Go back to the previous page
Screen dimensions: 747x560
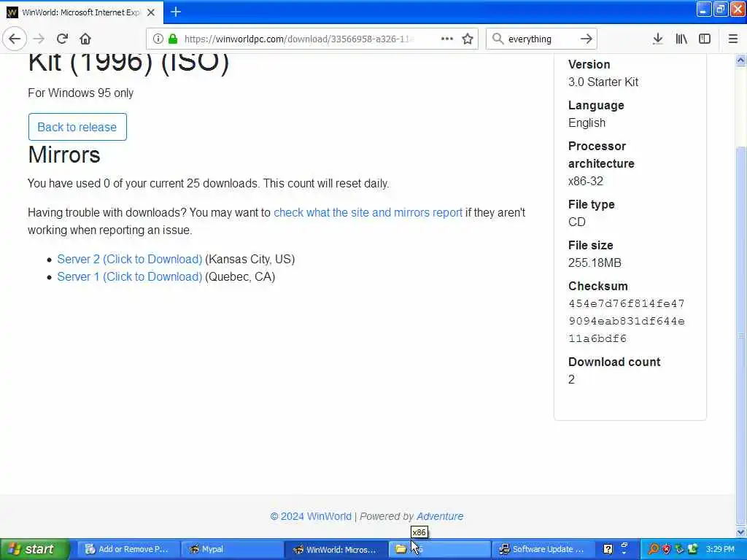click(15, 39)
